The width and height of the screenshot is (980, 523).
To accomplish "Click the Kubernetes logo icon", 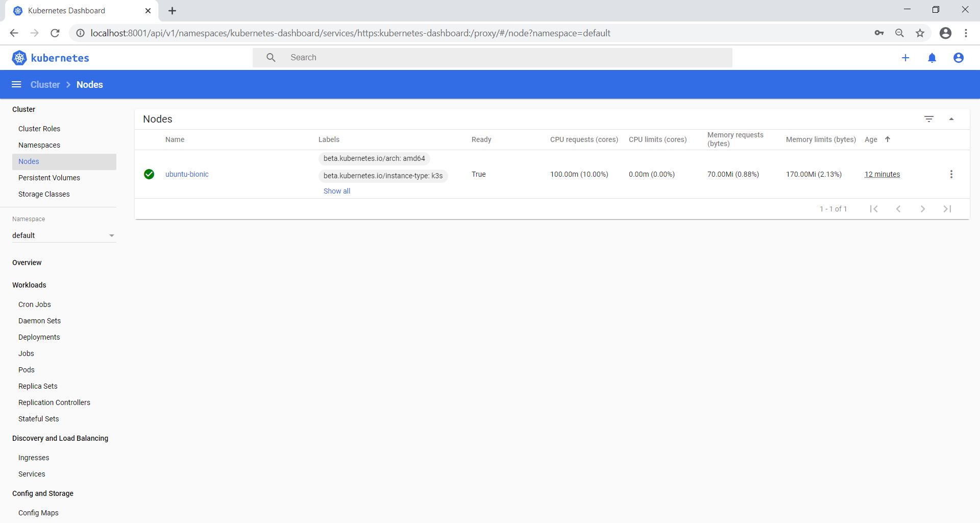I will coord(19,58).
